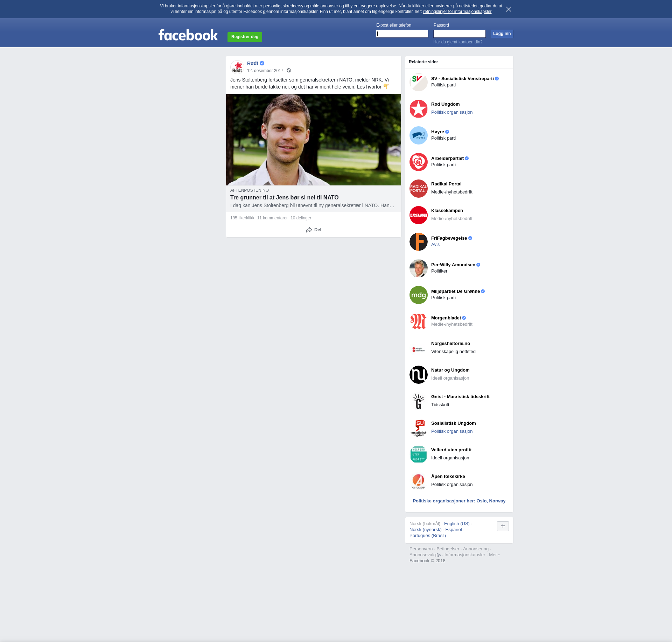Focus the Passord field
Viewport: 672px width, 642px height.
[x=460, y=34]
